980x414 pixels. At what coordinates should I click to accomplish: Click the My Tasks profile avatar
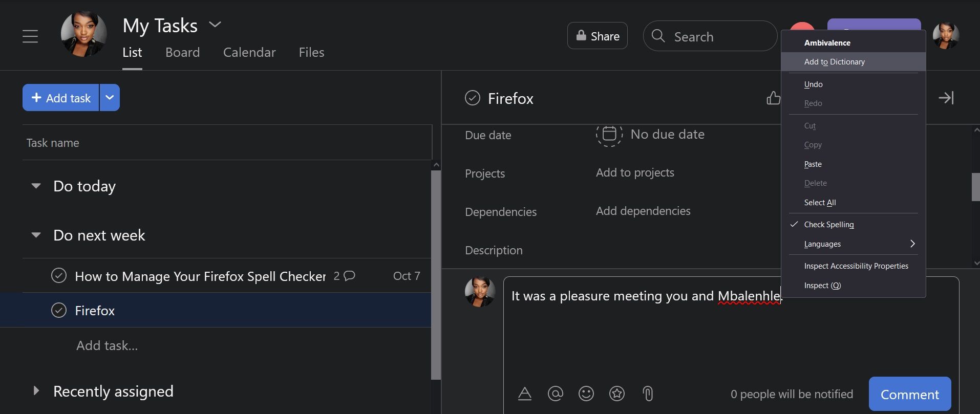click(x=84, y=34)
